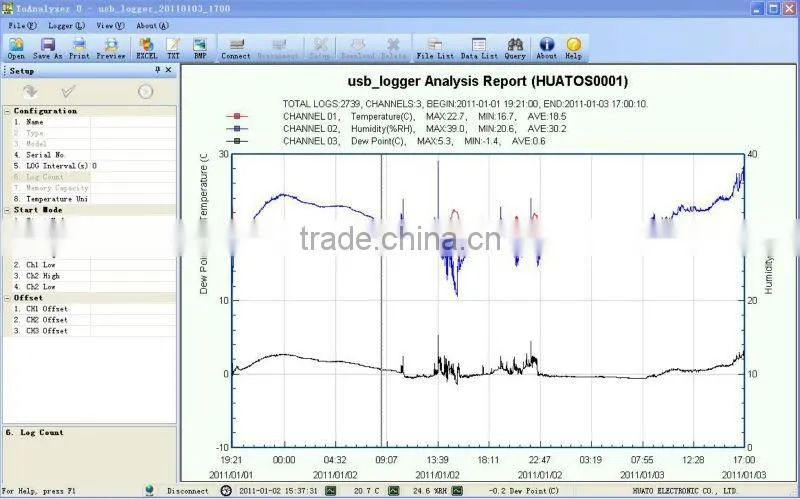Click the Open toolbar icon
The width and height of the screenshot is (800, 499).
[16, 44]
